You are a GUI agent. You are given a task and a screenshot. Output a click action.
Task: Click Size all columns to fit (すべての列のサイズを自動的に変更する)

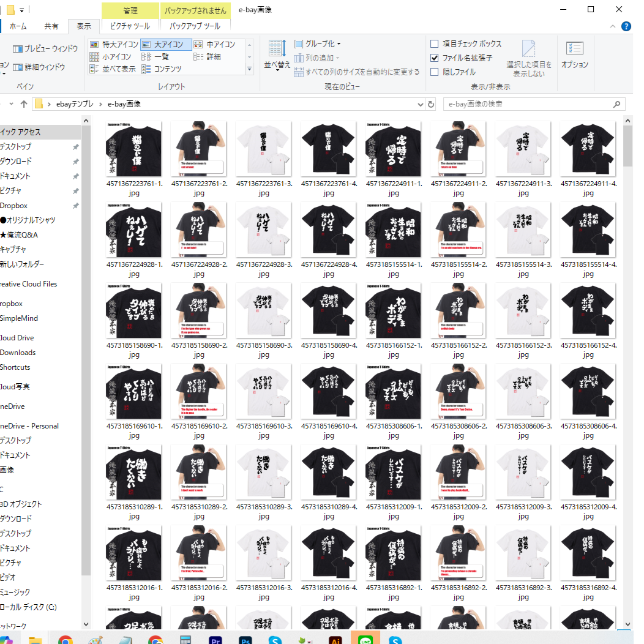point(357,72)
